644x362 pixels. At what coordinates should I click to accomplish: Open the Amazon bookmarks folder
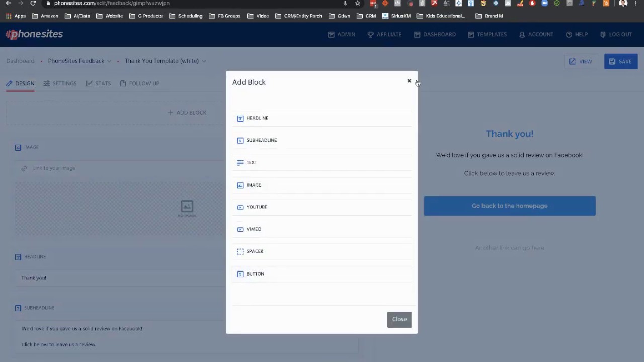coord(45,16)
